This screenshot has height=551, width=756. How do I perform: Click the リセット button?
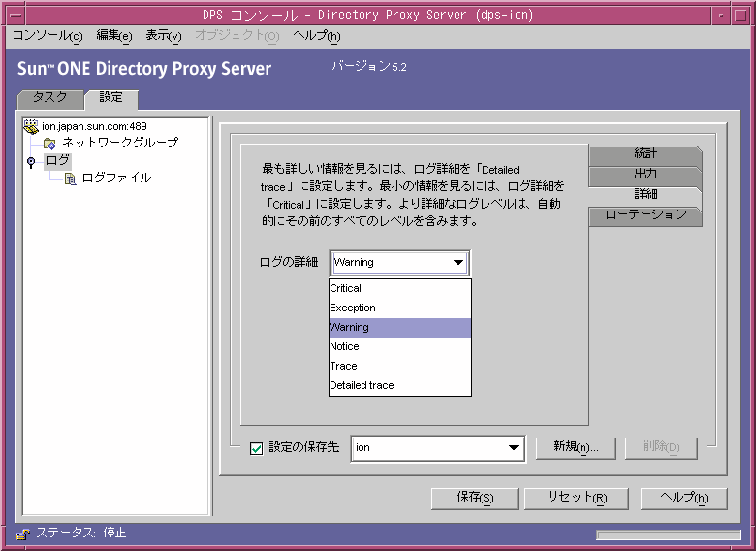coord(577,498)
